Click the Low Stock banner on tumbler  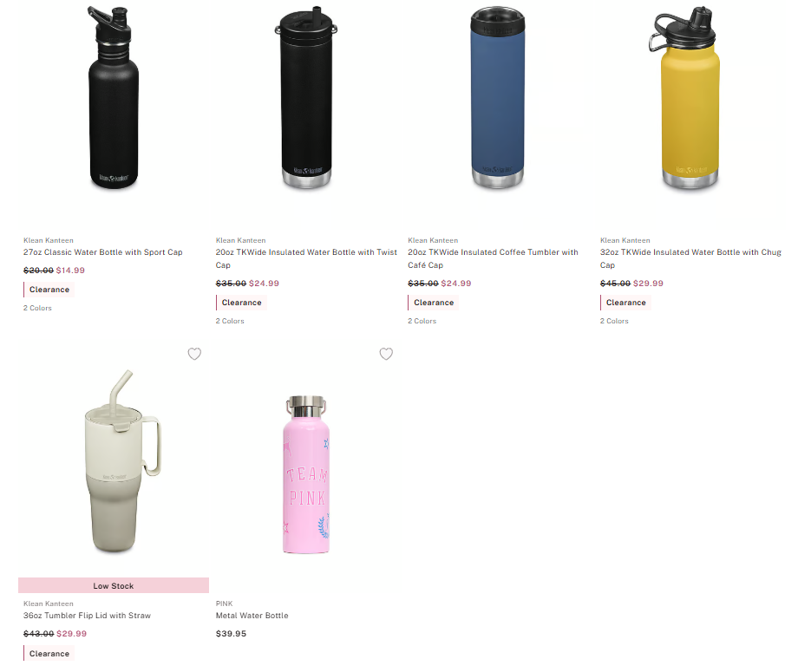pos(114,585)
